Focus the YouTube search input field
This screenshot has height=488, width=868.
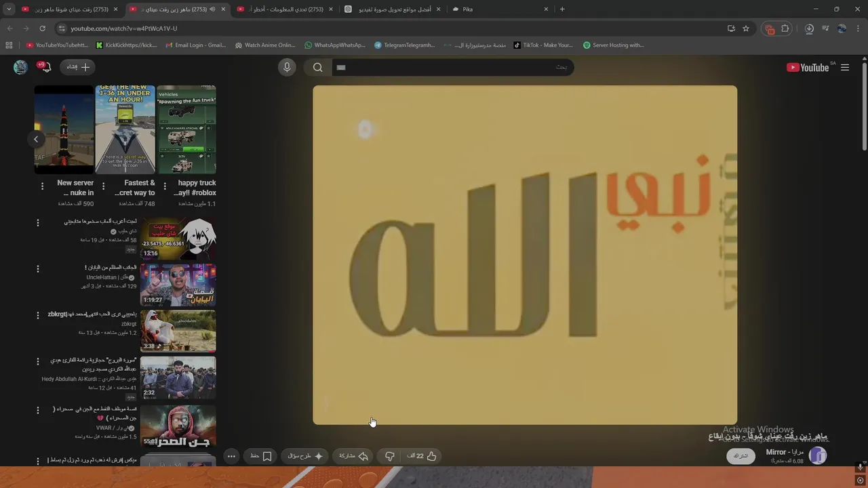click(x=452, y=67)
